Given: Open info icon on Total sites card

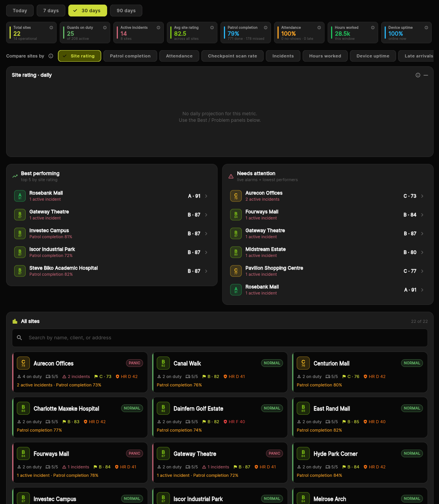Looking at the screenshot, I should click(x=51, y=28).
